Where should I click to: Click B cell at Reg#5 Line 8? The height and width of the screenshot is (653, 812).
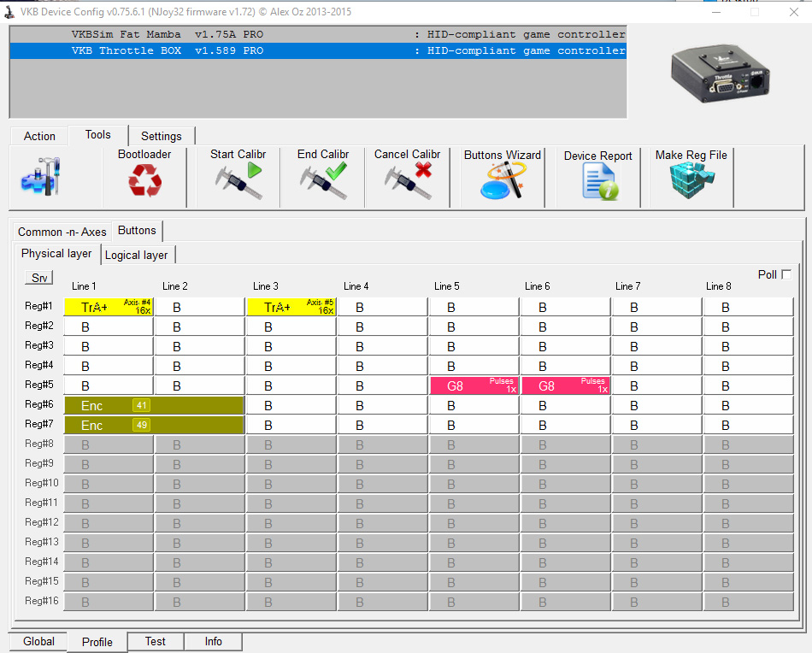(748, 385)
